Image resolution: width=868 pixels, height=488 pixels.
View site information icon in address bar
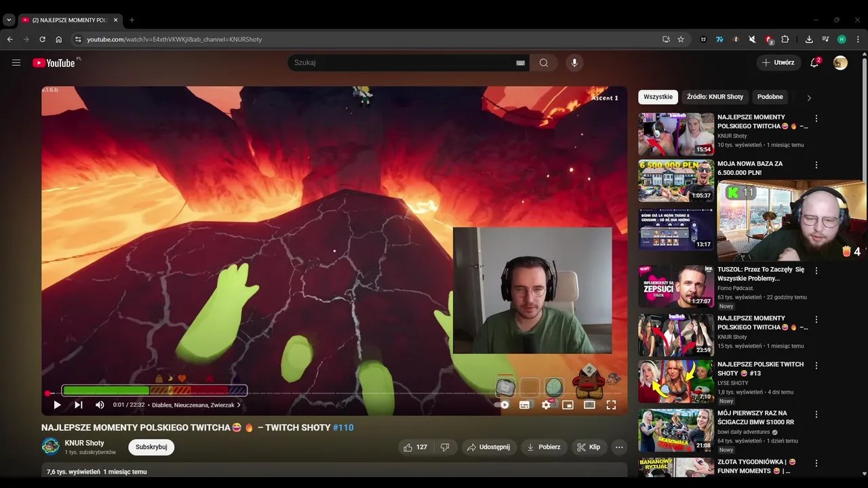pyautogui.click(x=78, y=39)
